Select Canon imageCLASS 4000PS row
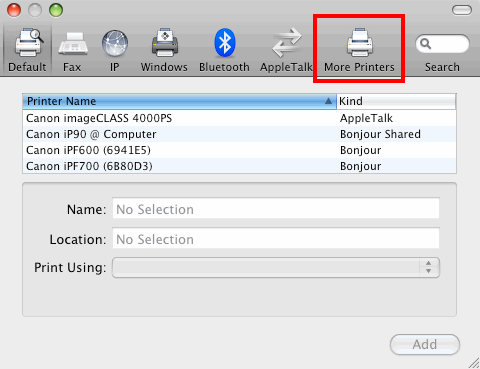The width and height of the screenshot is (480, 369). [x=239, y=118]
